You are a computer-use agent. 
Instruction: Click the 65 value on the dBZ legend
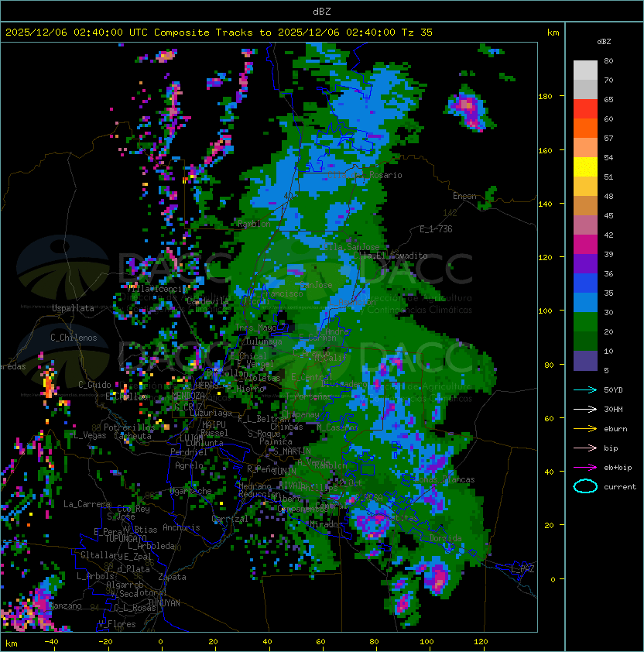608,99
